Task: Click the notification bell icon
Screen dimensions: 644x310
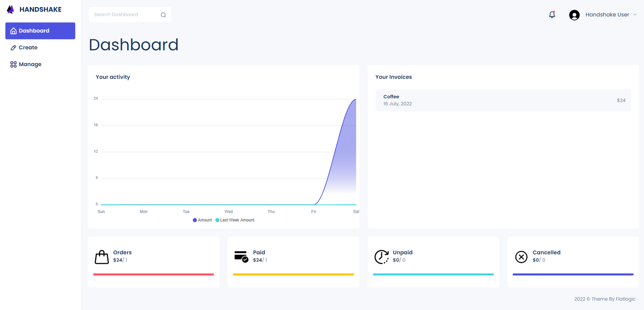Action: click(552, 15)
